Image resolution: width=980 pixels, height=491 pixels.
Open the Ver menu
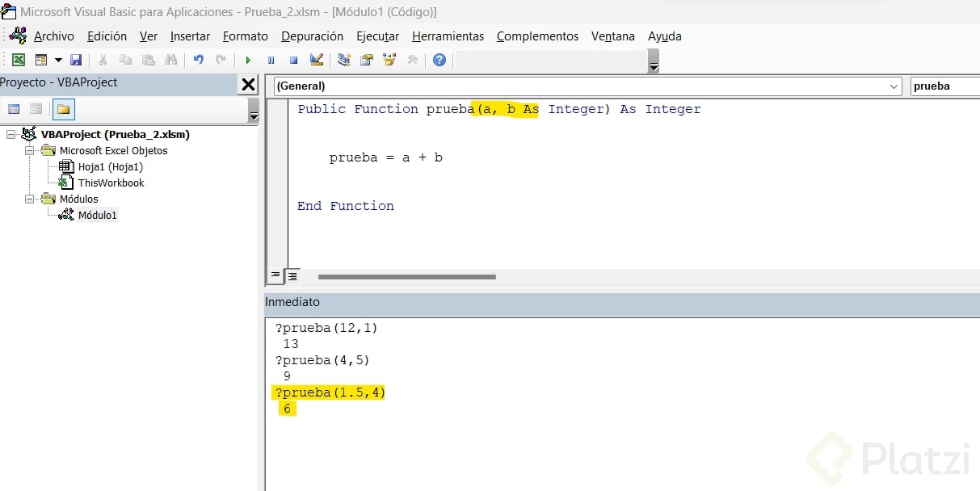[x=149, y=36]
